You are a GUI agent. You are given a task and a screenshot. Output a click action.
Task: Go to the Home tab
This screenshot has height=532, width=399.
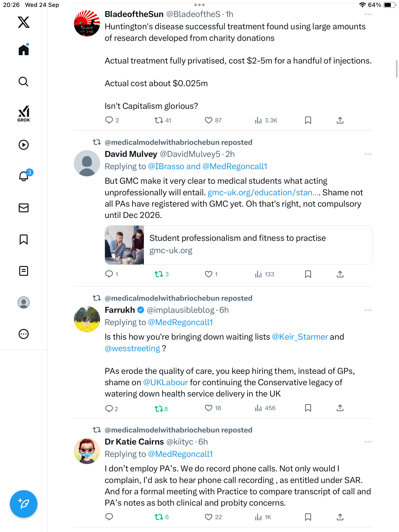click(24, 50)
